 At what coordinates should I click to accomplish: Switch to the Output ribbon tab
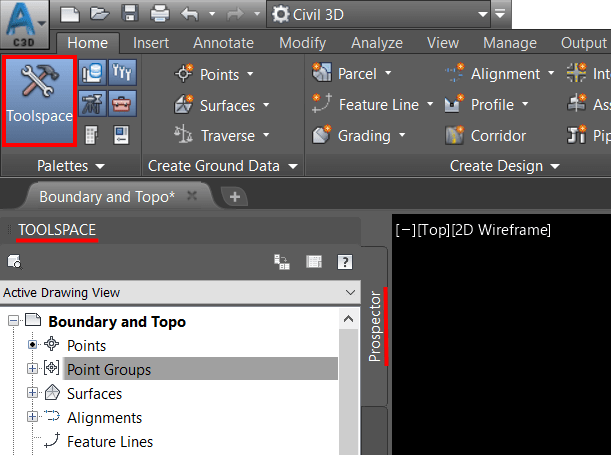[583, 43]
